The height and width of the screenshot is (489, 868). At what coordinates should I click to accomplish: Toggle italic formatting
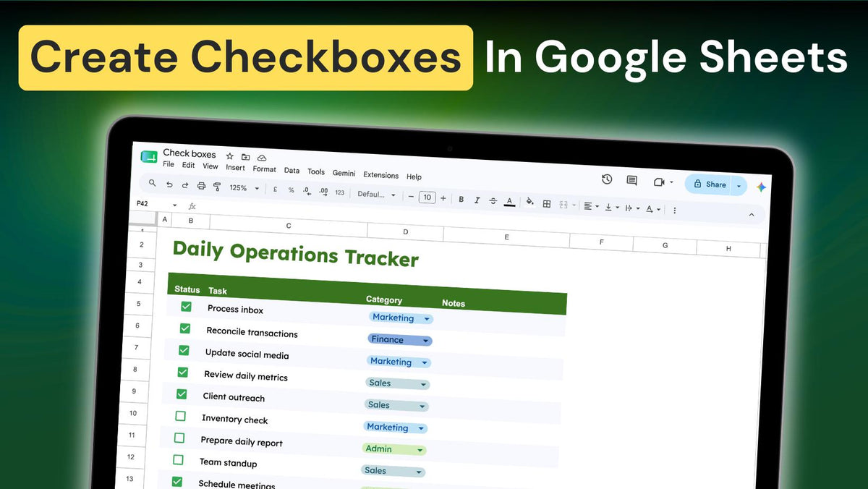coord(477,200)
